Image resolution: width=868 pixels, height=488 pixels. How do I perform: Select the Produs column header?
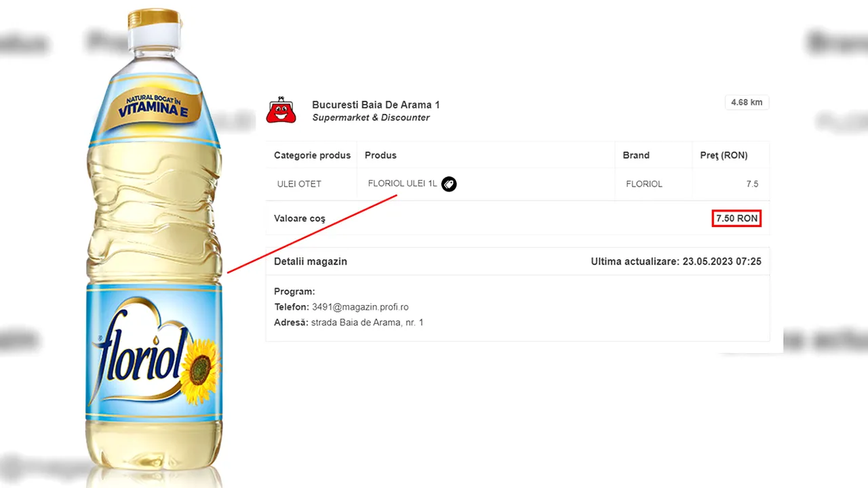(380, 155)
